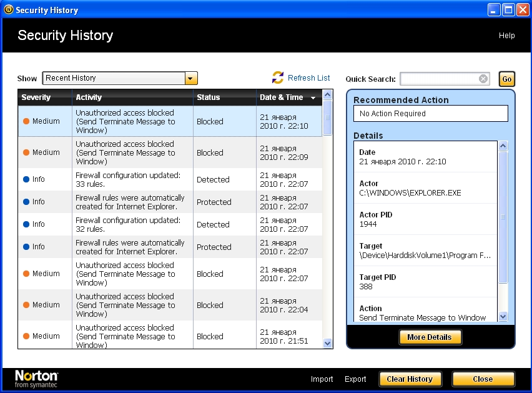Select 'Firewall configuration updated: 32 rules' row
The height and width of the screenshot is (393, 532).
[170, 224]
